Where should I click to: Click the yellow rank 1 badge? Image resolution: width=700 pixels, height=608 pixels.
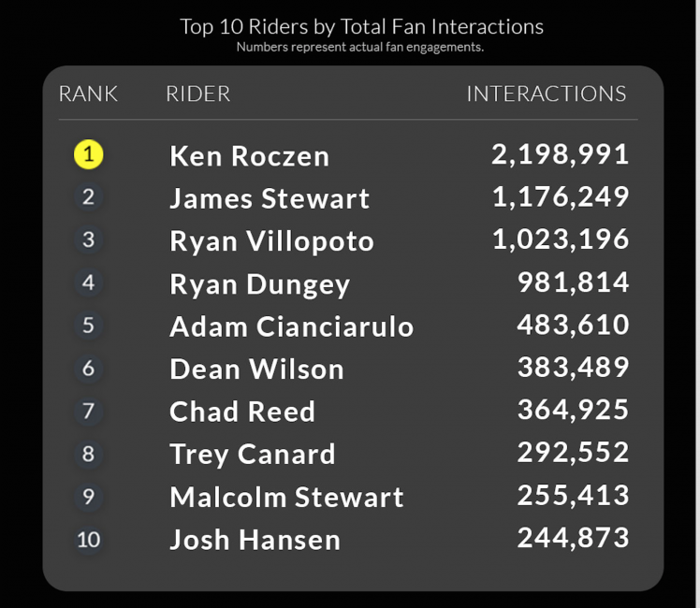pyautogui.click(x=89, y=154)
